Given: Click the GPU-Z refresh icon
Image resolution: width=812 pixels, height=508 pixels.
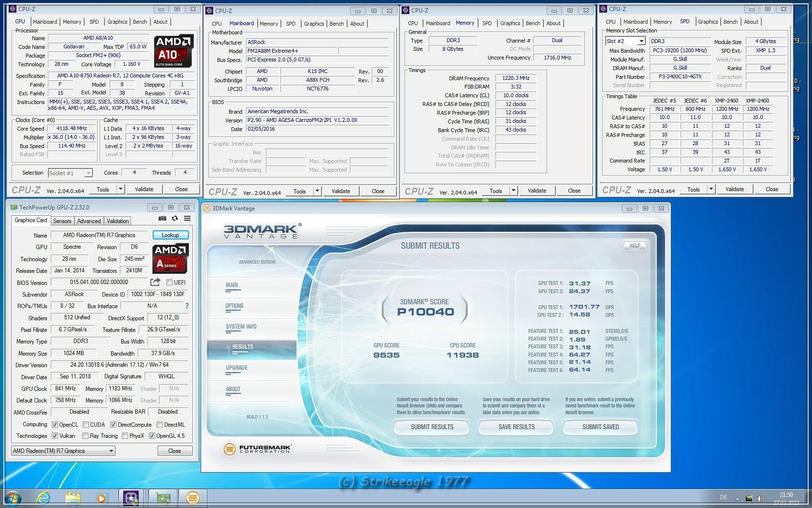Looking at the screenshot, I should [x=174, y=219].
